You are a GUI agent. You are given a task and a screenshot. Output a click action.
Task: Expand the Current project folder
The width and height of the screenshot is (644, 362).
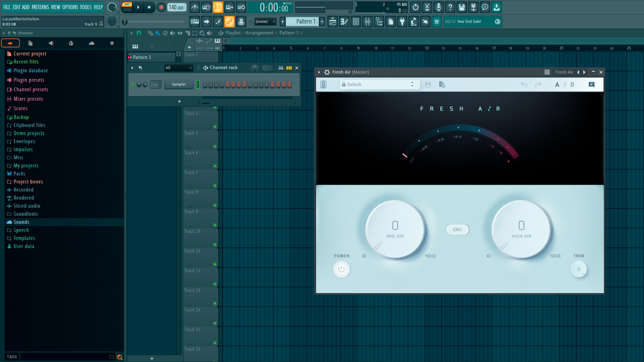click(x=30, y=54)
